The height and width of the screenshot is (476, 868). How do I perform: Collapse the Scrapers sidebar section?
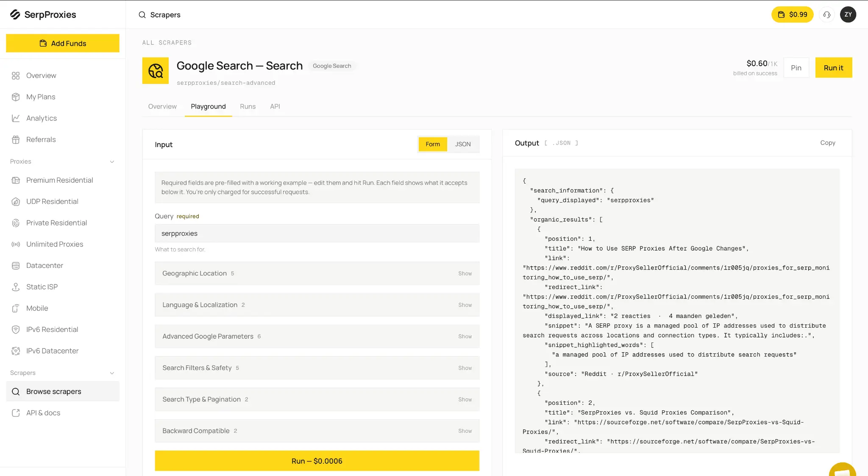coord(112,373)
